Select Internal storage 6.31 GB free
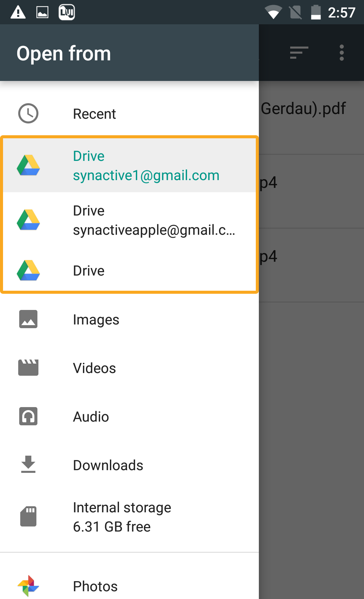This screenshot has width=364, height=599. (x=122, y=517)
